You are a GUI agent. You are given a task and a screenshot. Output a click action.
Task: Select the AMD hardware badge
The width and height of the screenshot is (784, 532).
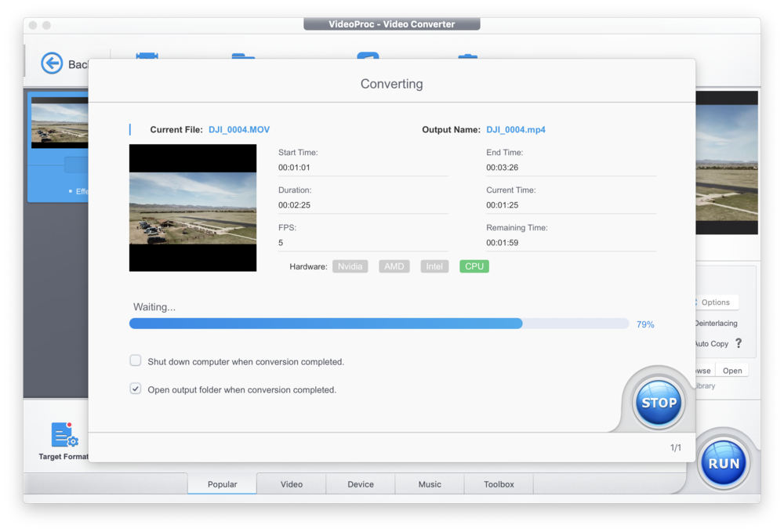point(394,266)
